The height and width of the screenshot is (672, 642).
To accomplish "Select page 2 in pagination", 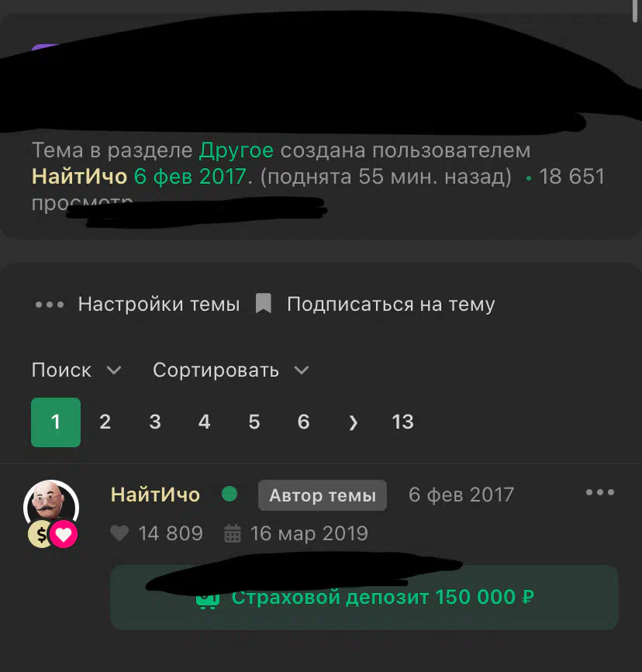I will tap(105, 422).
